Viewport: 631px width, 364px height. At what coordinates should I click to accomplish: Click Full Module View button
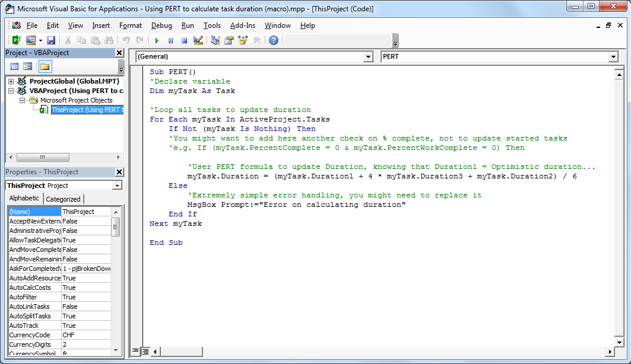pos(145,351)
